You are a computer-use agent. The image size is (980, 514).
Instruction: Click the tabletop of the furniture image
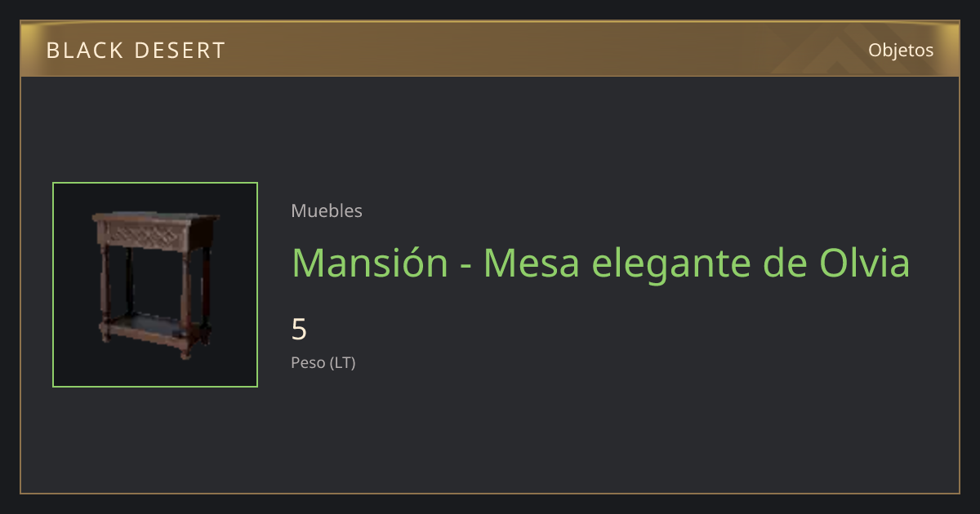click(155, 218)
